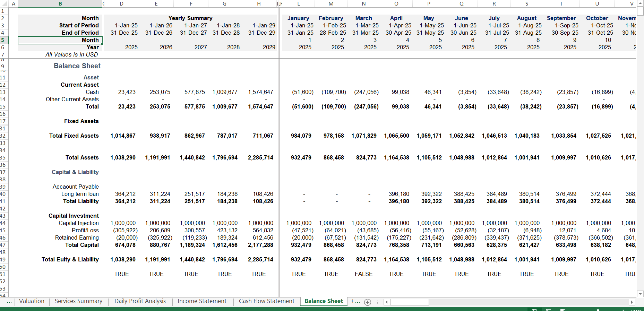This screenshot has height=311, width=644.
Task: Select column G header
Action: 224,4
